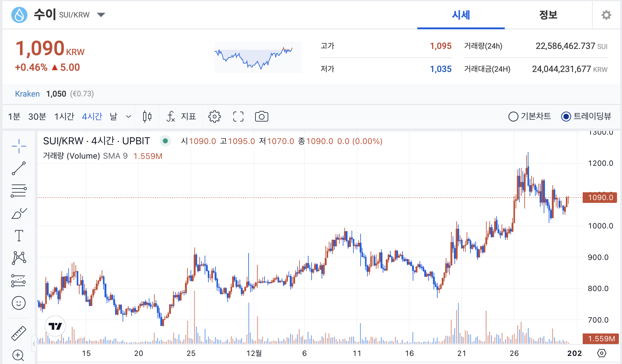Switch to the 시세 tab
622x364 pixels.
pyautogui.click(x=461, y=15)
